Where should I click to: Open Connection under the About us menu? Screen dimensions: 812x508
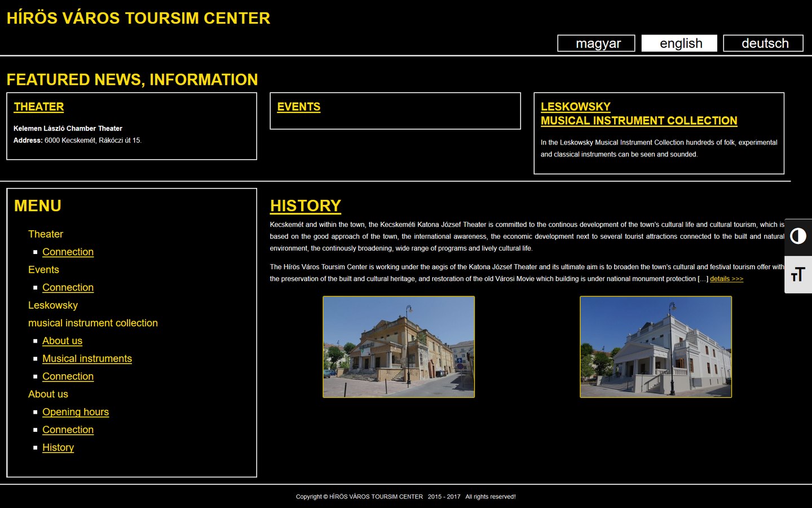click(x=68, y=430)
